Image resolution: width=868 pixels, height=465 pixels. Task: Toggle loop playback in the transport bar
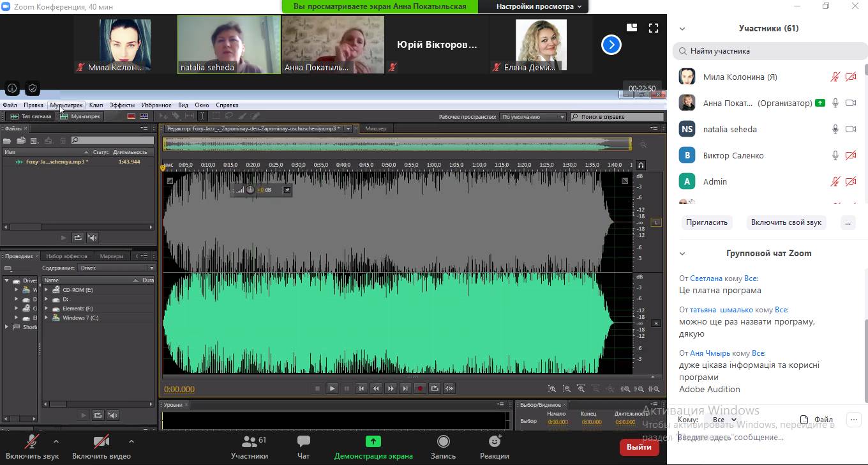click(x=435, y=388)
